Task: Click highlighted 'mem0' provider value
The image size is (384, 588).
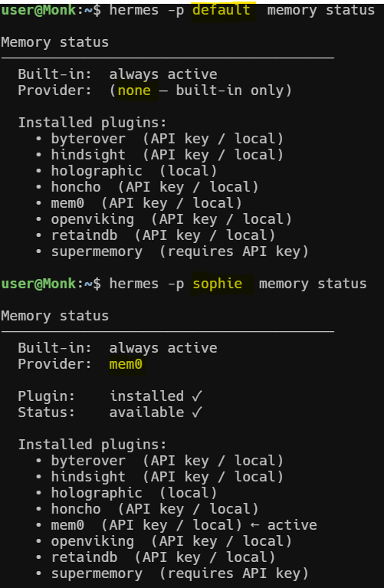Action: click(126, 364)
